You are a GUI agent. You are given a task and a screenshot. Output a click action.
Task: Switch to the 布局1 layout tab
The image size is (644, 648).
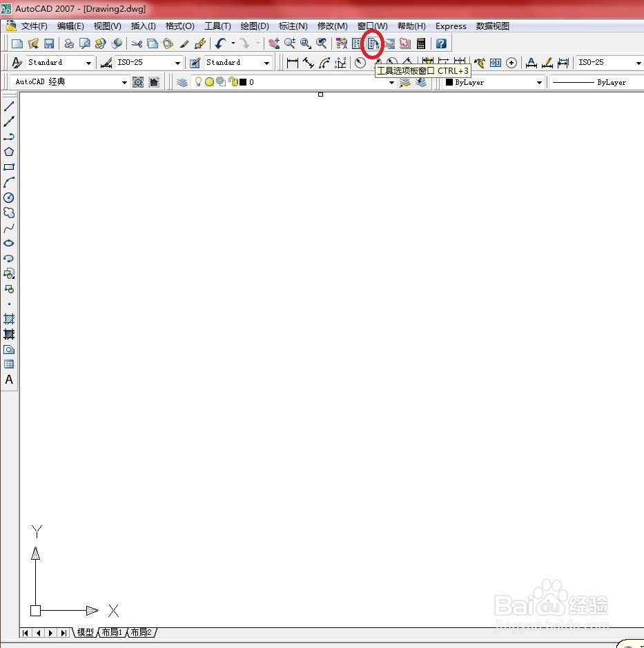coord(112,632)
